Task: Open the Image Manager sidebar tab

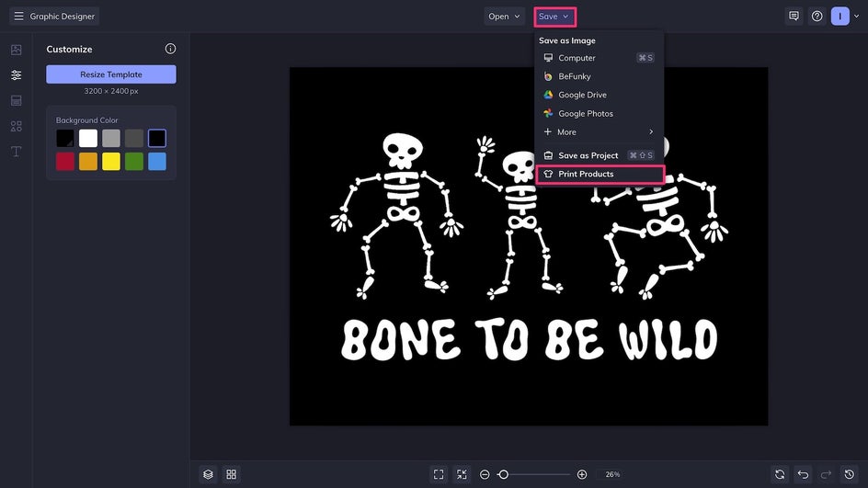Action: pyautogui.click(x=16, y=50)
